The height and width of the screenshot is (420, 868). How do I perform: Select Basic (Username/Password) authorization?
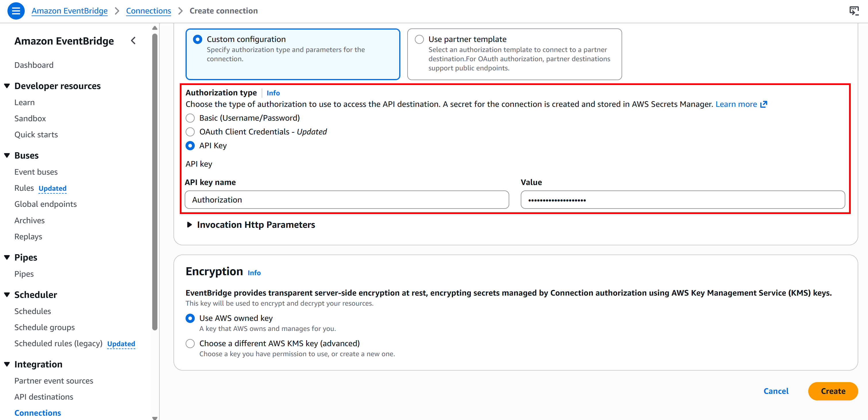(x=190, y=118)
